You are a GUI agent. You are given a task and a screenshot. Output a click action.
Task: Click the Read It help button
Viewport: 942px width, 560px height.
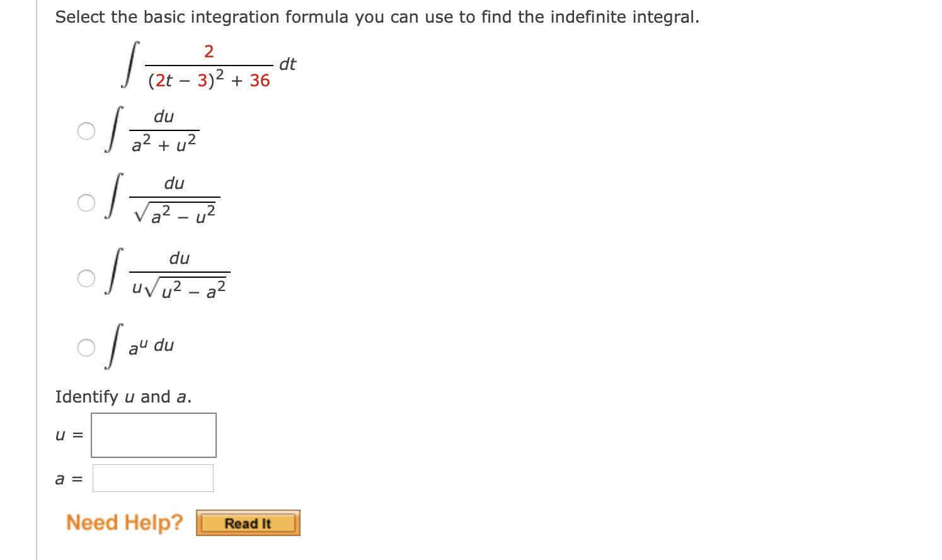tap(247, 522)
